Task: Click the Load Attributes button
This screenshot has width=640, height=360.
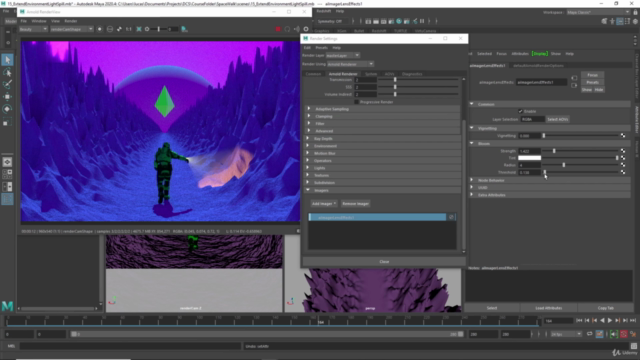Action: tap(549, 308)
